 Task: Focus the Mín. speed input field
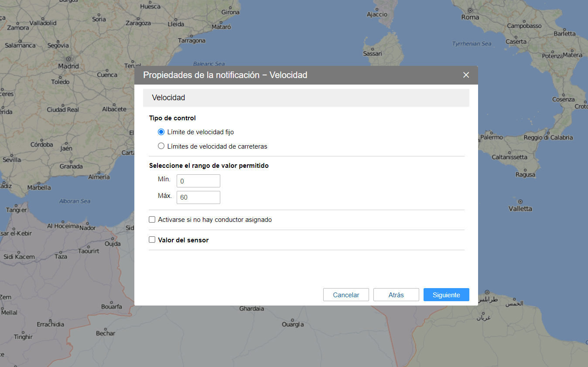coord(198,181)
